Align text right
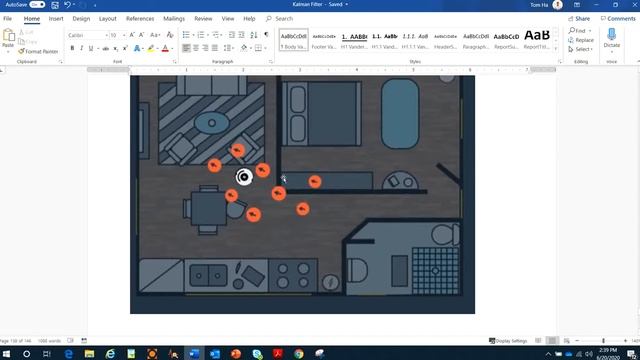 tap(205, 48)
